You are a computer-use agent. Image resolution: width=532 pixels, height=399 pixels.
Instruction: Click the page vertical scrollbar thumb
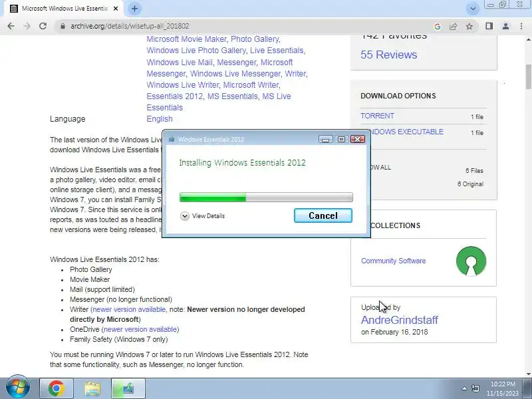[528, 76]
